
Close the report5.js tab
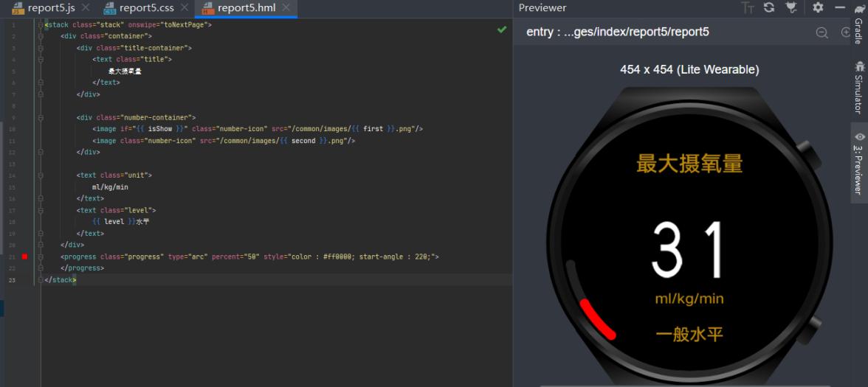[x=86, y=8]
